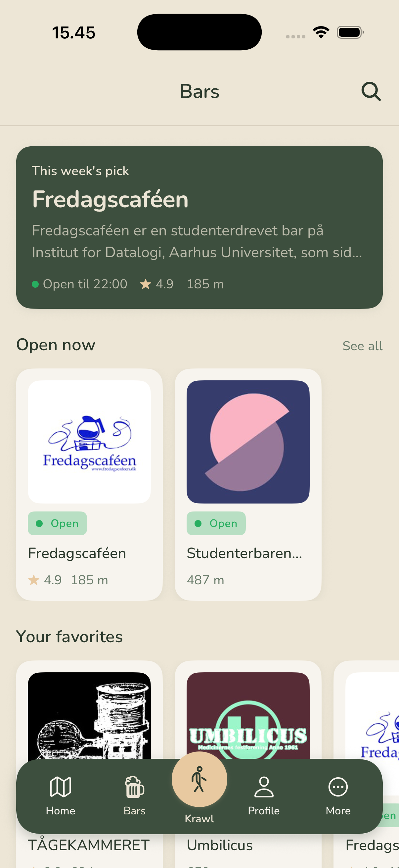399x868 pixels.
Task: Click See all for Open now
Action: (x=362, y=346)
